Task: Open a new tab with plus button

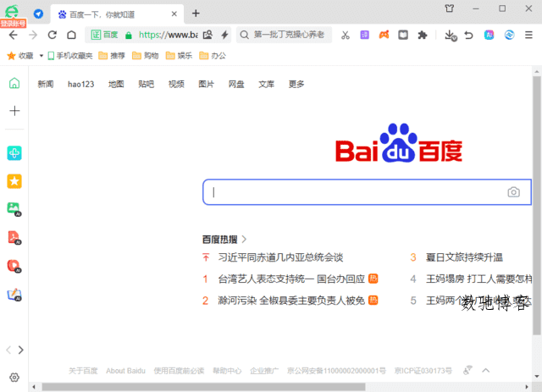Action: click(196, 14)
